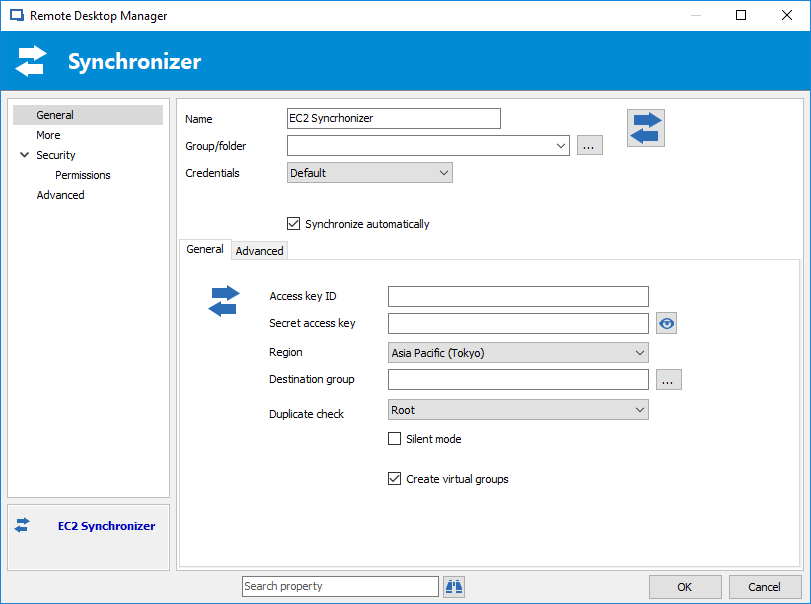Switch to the Advanced inner tab
Viewport: 811px width, 604px height.
(x=260, y=251)
